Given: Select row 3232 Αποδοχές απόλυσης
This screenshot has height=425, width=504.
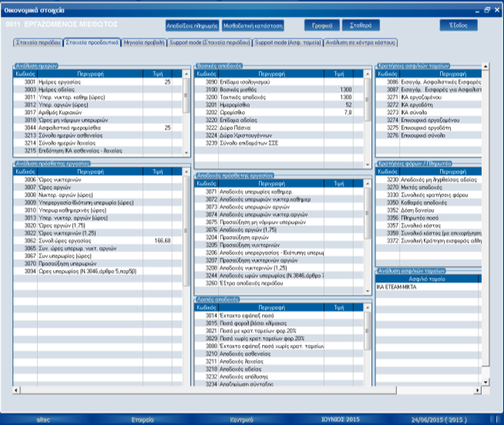Looking at the screenshot, I should [279, 376].
